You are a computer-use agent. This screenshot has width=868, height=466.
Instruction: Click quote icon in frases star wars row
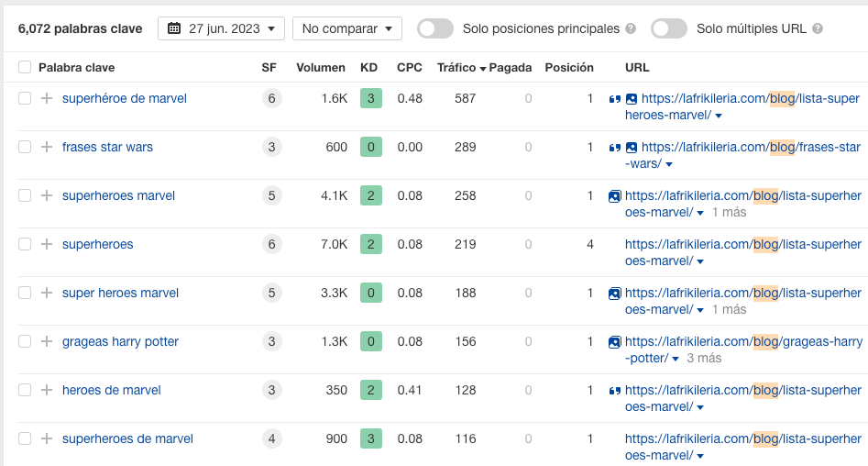[614, 148]
